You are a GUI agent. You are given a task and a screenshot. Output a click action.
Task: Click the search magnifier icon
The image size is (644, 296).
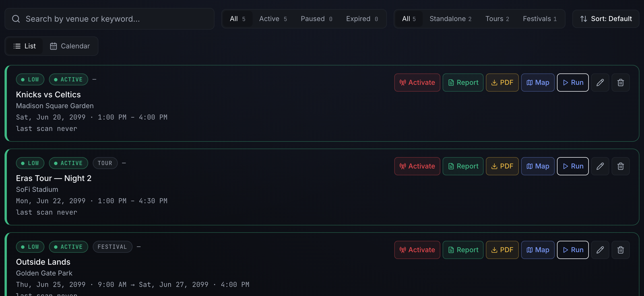click(x=16, y=19)
